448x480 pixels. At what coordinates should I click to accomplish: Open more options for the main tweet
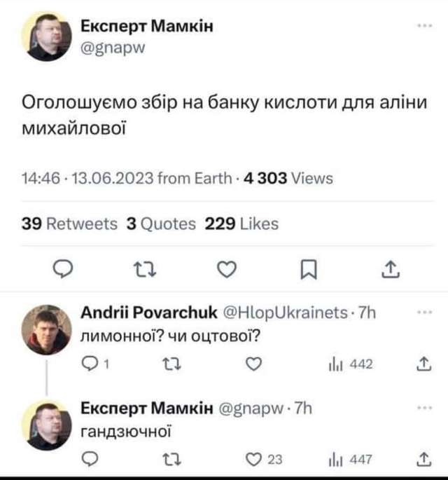pyautogui.click(x=423, y=26)
